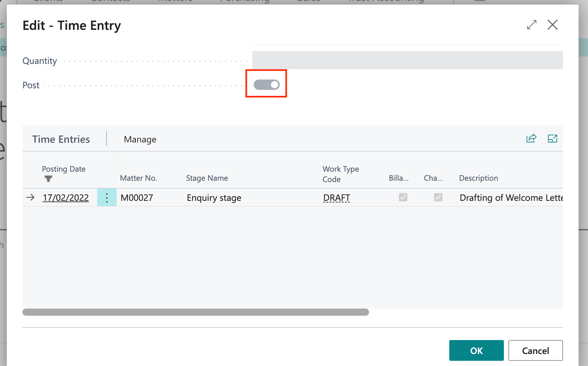Viewport: 588px width, 366px height.
Task: Click the share icon in Time Entries
Action: point(531,139)
